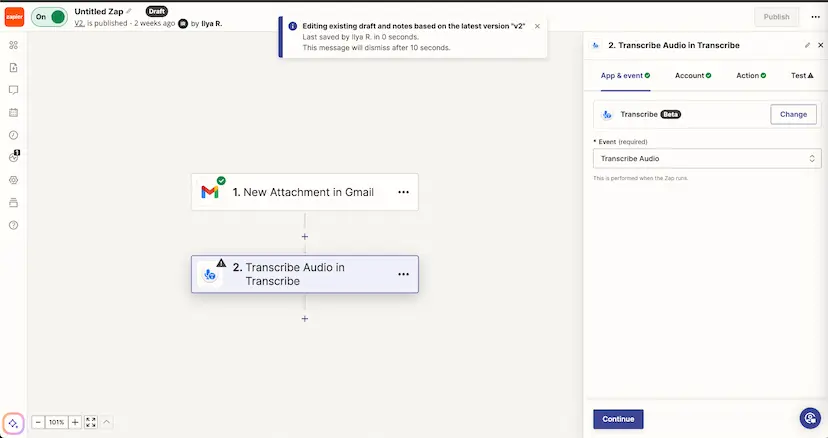Click the disabled Publish button
This screenshot has height=438, width=828.
tap(776, 17)
